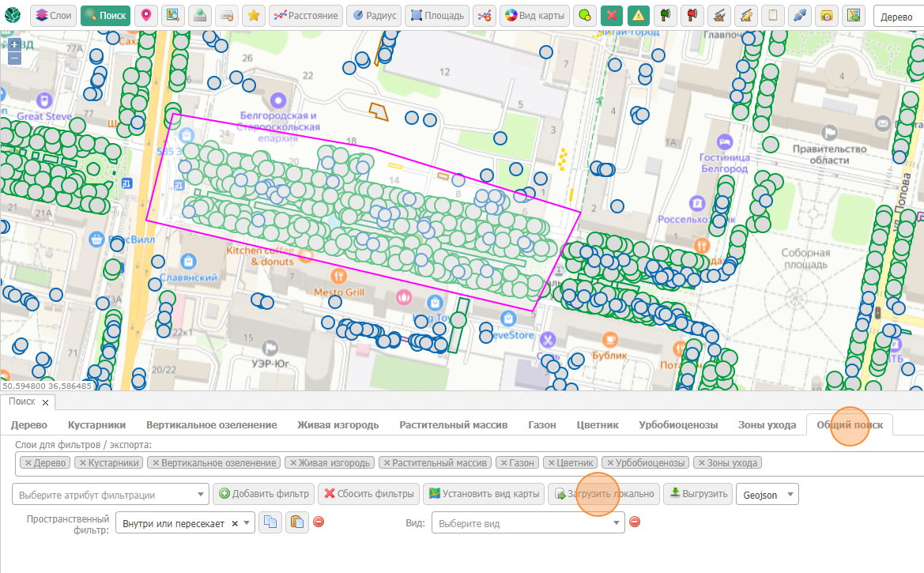Open the yellow star favorites icon
Screen dimensions: 924x573
coord(254,16)
